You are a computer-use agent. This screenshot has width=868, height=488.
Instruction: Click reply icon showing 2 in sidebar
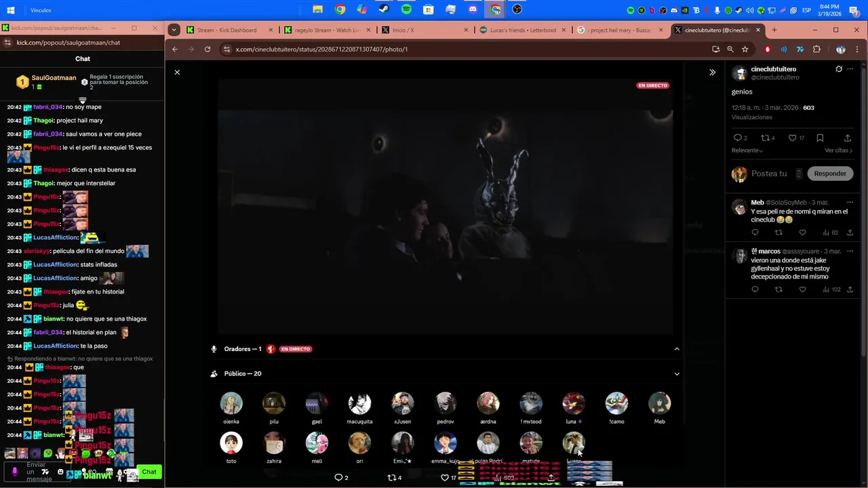740,138
